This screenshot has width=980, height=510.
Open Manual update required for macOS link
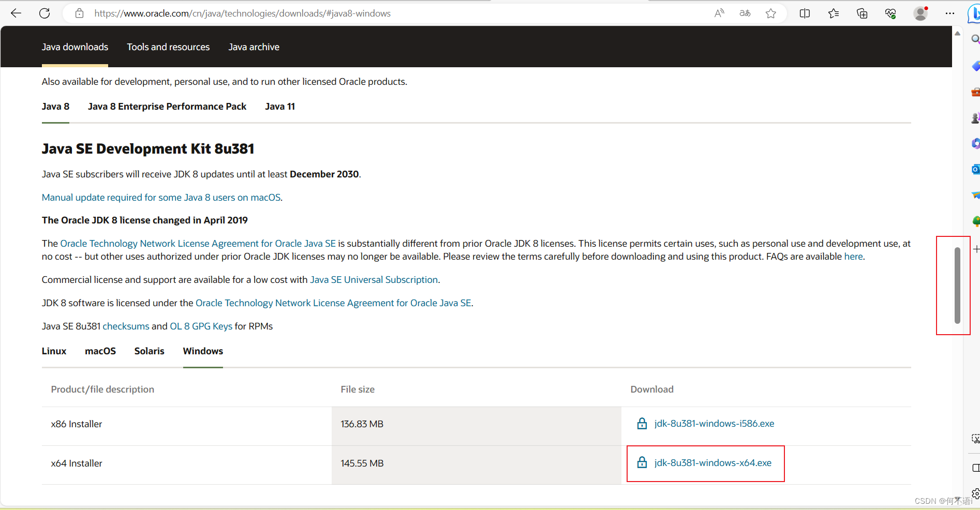pyautogui.click(x=161, y=198)
